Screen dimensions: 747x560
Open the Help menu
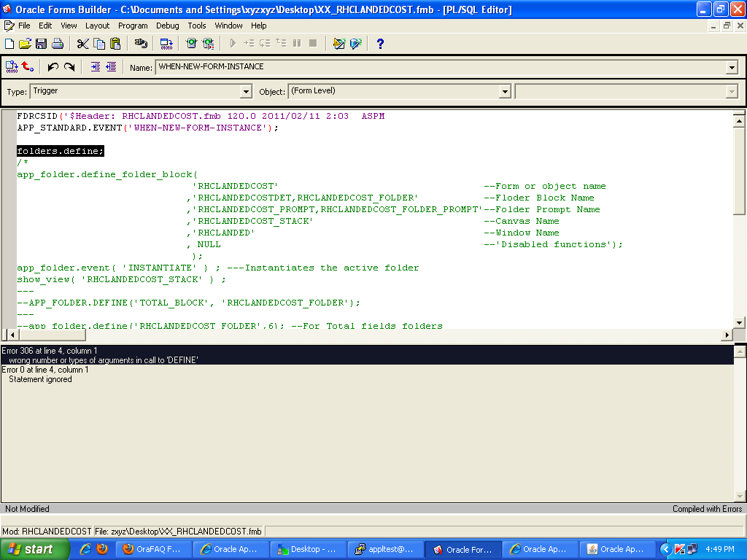point(259,26)
